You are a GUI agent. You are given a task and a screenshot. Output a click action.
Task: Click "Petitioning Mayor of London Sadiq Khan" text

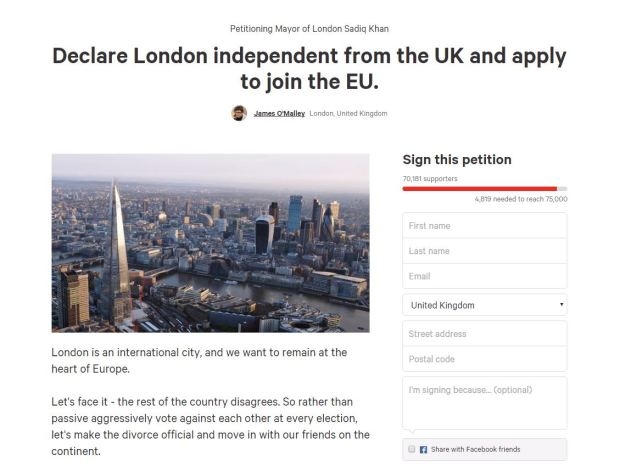(309, 28)
